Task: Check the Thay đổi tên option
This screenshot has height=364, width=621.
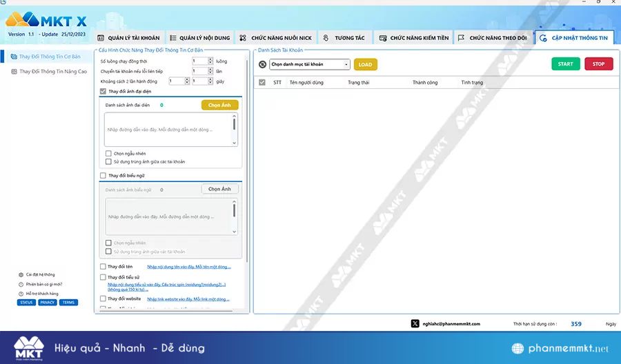Action: pos(103,266)
